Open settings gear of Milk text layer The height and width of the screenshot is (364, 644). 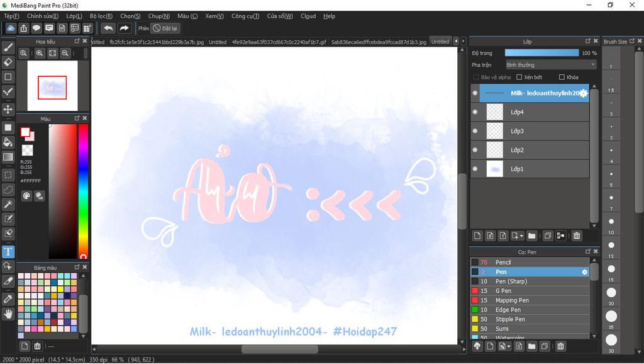pyautogui.click(x=583, y=93)
